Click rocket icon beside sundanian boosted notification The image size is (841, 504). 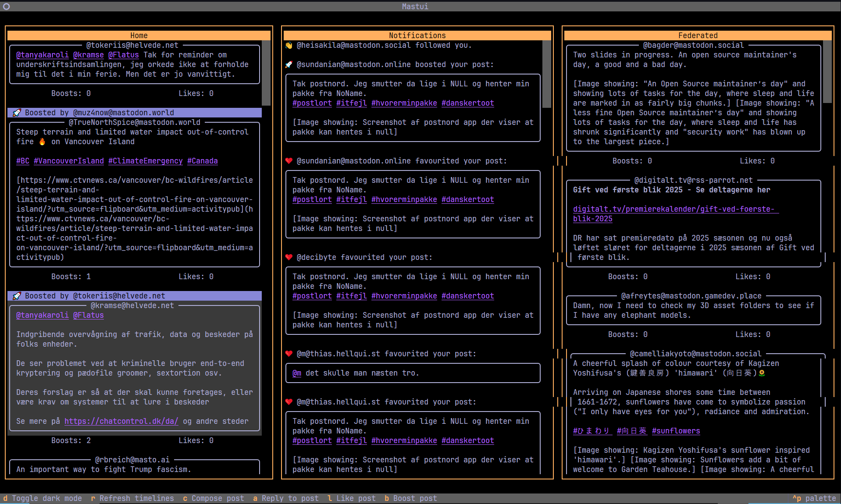point(289,64)
